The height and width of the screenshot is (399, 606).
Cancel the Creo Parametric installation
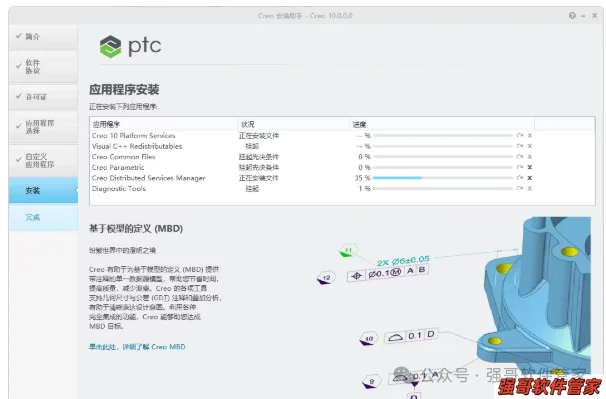530,167
